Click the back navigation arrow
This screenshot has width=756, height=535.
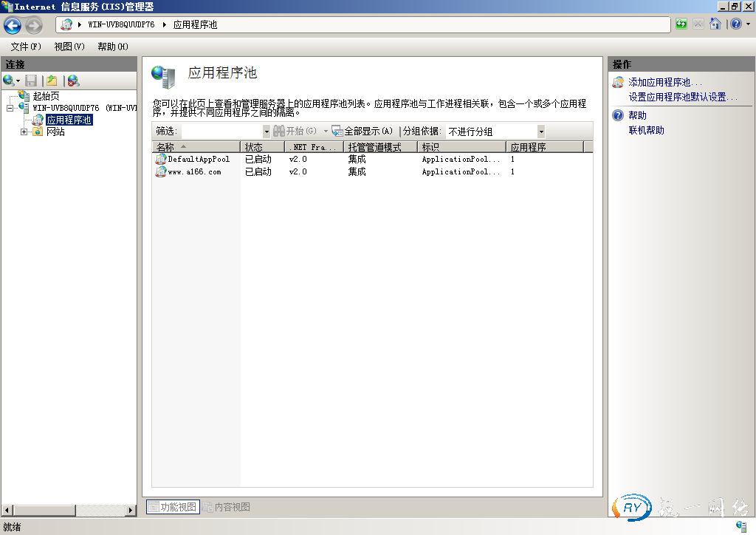[13, 25]
